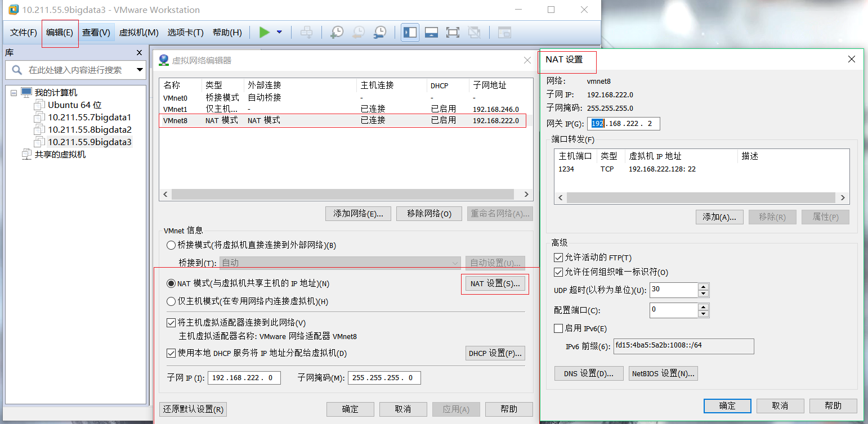The image size is (868, 424).
Task: Click the DNS 设置 button
Action: point(588,373)
